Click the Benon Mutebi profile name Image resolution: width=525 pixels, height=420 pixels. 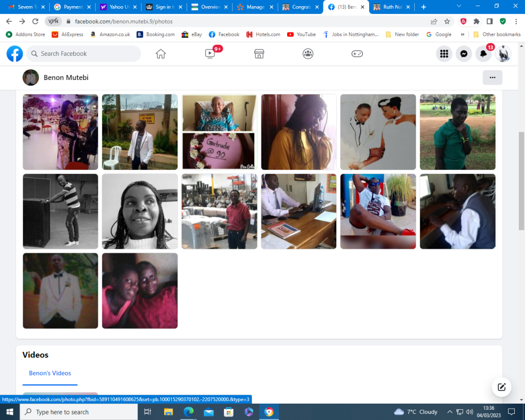tap(66, 77)
